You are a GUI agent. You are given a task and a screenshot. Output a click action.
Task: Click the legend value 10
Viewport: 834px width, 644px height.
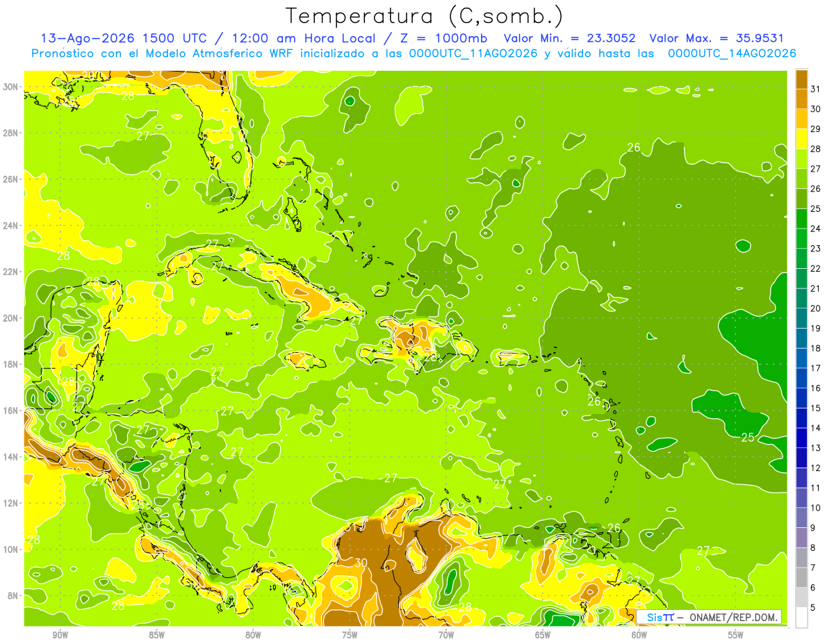tap(816, 508)
